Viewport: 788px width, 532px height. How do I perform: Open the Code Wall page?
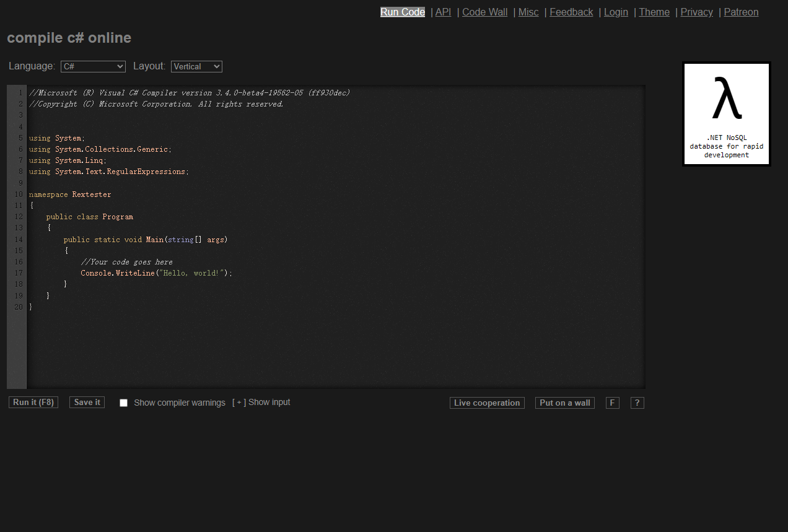click(x=484, y=12)
